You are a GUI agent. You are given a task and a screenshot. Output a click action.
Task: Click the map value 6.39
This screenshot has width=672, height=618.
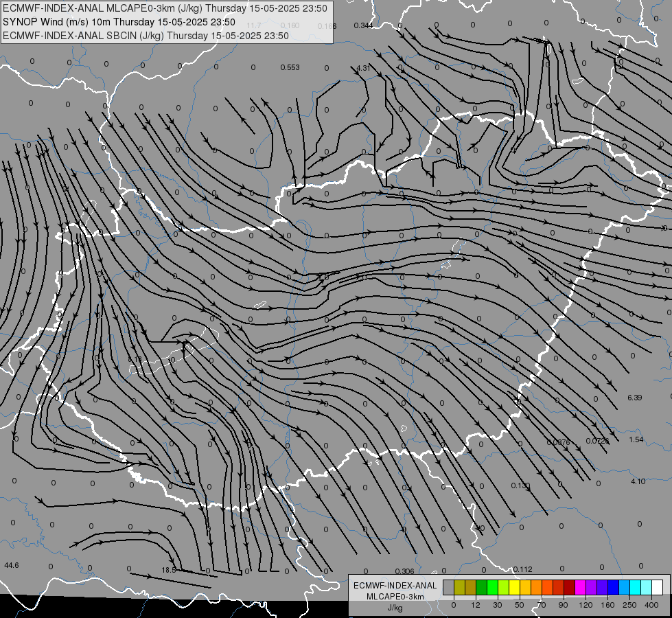coord(635,398)
